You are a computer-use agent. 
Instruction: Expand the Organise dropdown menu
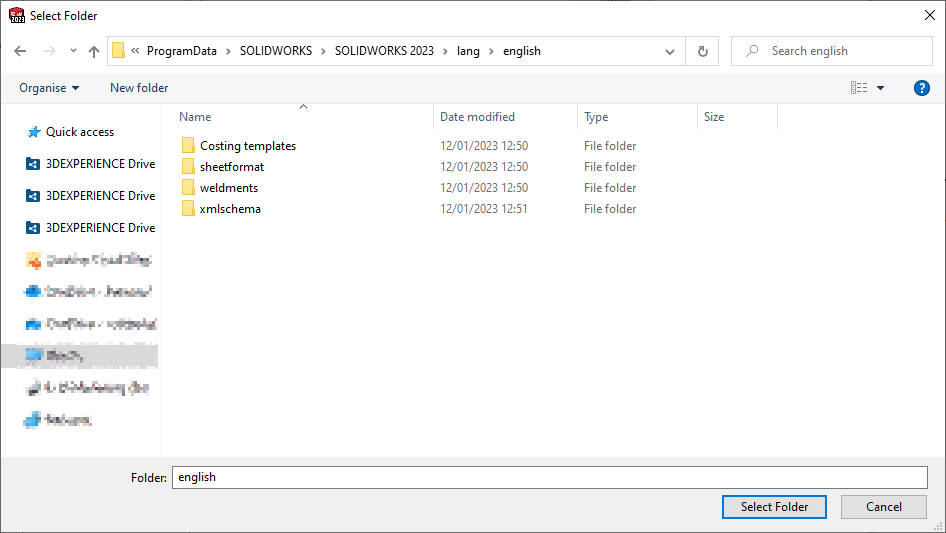pos(49,88)
